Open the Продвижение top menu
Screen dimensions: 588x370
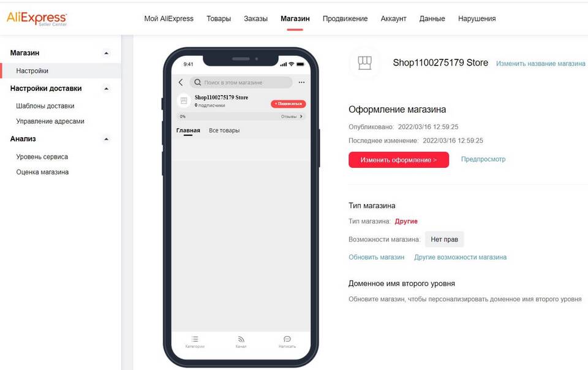345,19
